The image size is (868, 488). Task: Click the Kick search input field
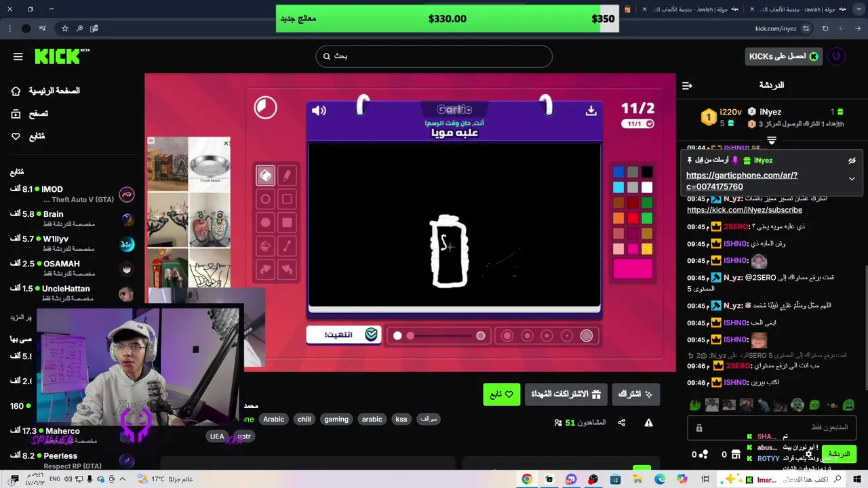(x=434, y=56)
